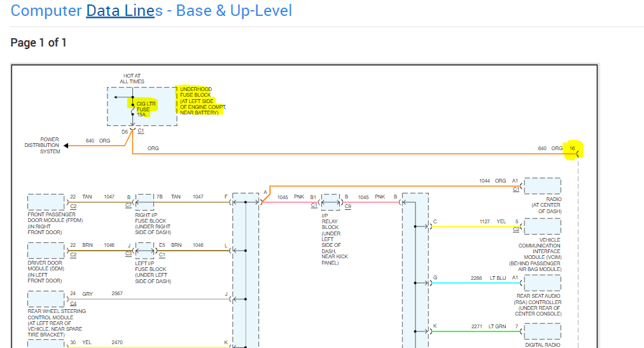Click the Page 1 of 1 label
644x348 pixels.
click(39, 43)
